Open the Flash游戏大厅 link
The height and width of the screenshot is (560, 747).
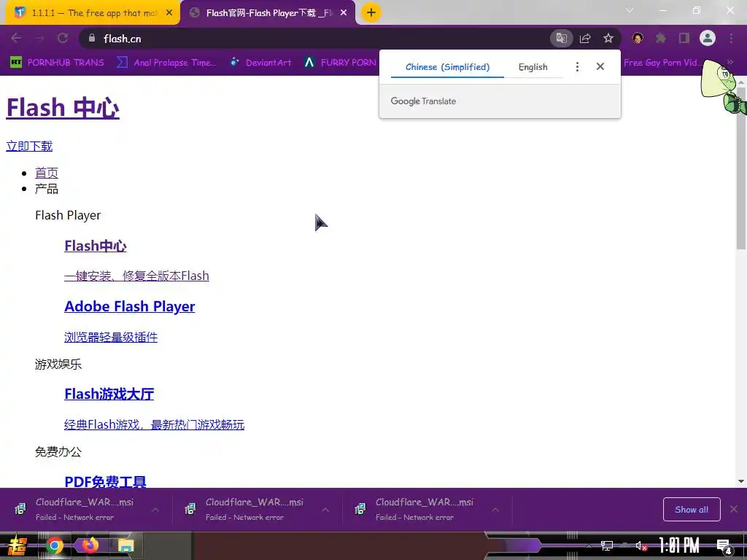109,394
